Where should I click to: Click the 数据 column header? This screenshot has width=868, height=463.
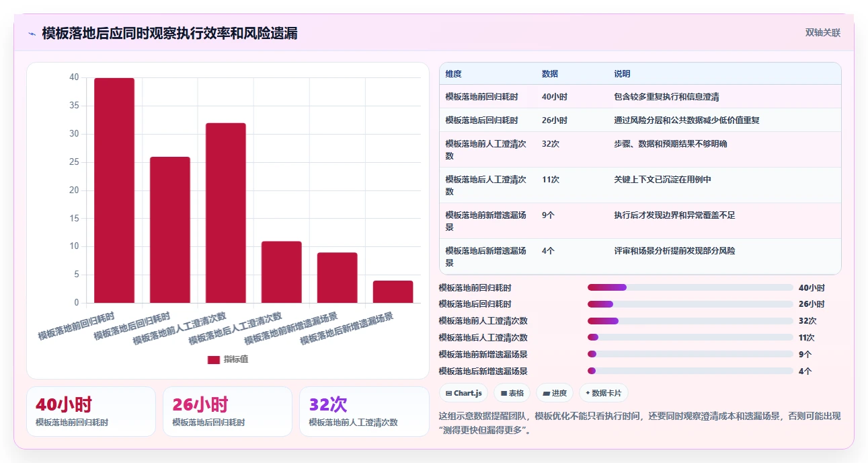click(550, 74)
